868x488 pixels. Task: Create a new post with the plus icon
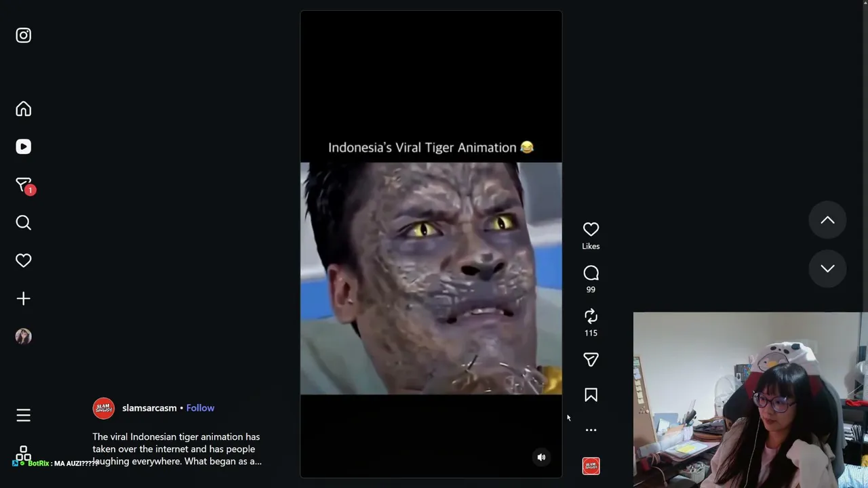[x=24, y=299]
